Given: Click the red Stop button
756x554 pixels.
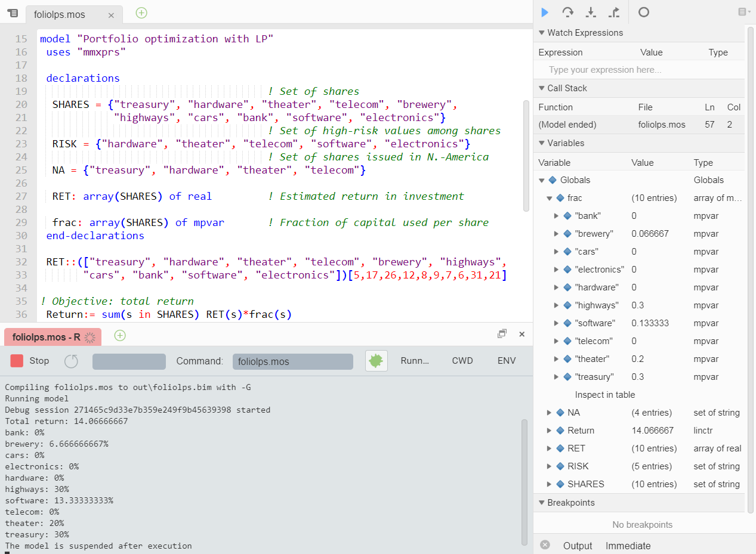Looking at the screenshot, I should pos(29,361).
